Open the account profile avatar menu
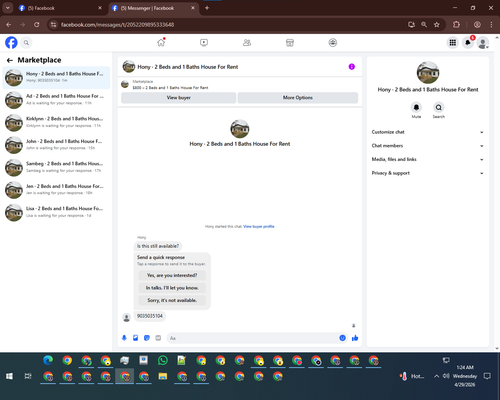 (x=483, y=43)
